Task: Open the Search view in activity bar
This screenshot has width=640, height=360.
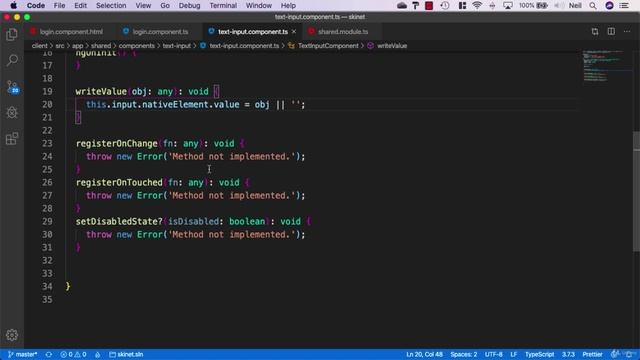Action: pyautogui.click(x=12, y=60)
